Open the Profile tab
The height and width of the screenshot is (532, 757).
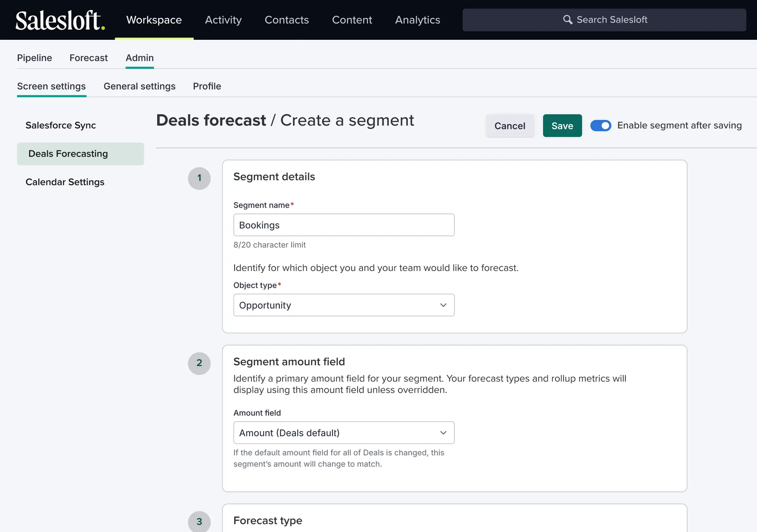point(207,86)
